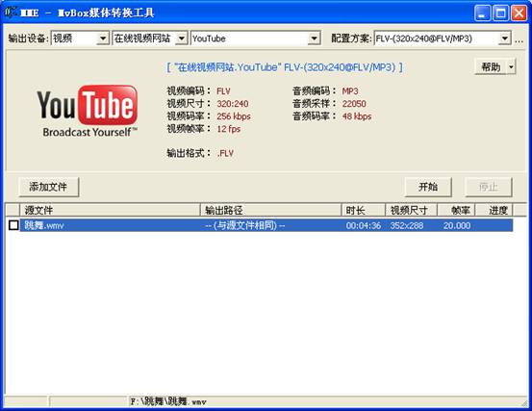Click the status bar path F:\跳舞\跳舞.wmv

click(168, 401)
